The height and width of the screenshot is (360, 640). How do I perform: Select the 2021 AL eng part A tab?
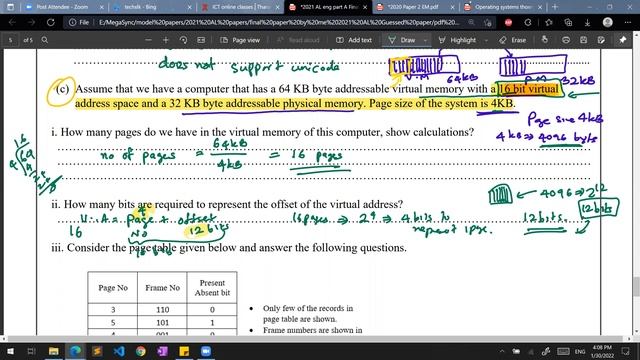tap(329, 7)
